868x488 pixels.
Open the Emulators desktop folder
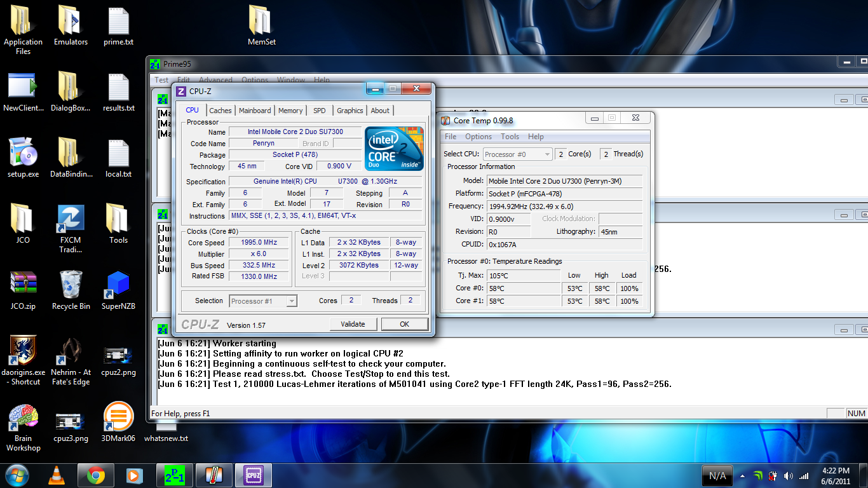[71, 25]
